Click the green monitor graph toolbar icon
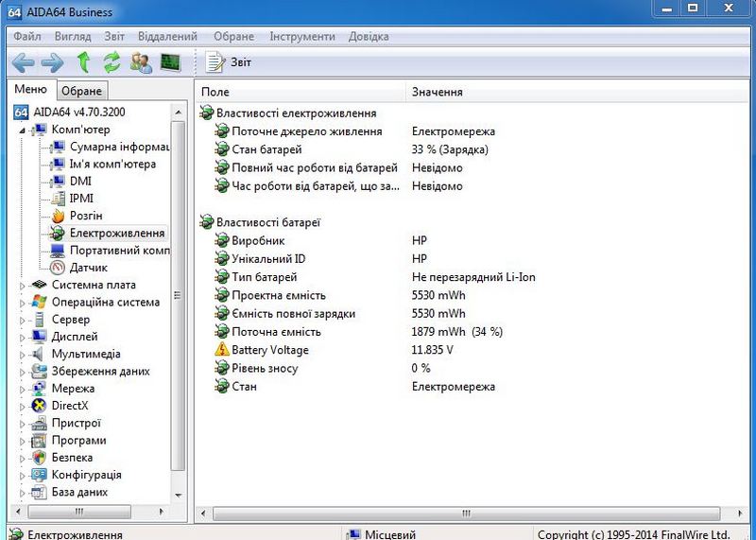The image size is (756, 540). click(x=170, y=62)
